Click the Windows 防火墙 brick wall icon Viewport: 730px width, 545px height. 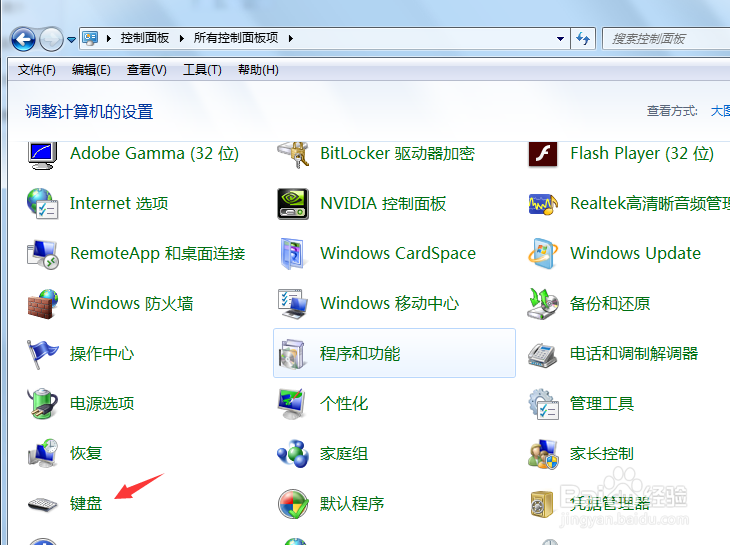[x=42, y=303]
